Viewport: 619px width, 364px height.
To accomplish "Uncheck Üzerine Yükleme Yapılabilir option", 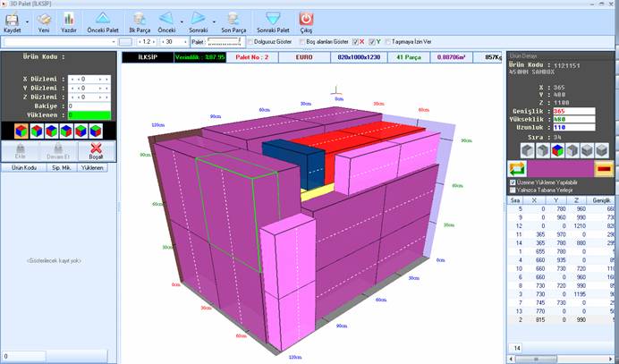I will [512, 182].
